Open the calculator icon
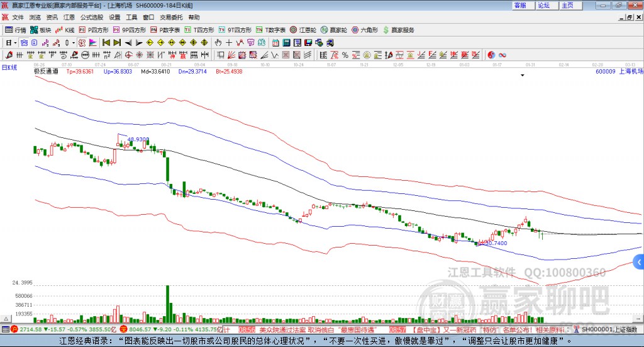 [286, 43]
